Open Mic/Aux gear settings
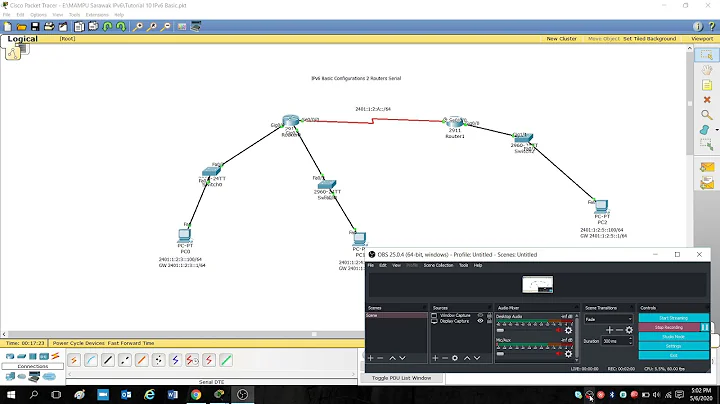The image size is (720, 404). point(568,354)
